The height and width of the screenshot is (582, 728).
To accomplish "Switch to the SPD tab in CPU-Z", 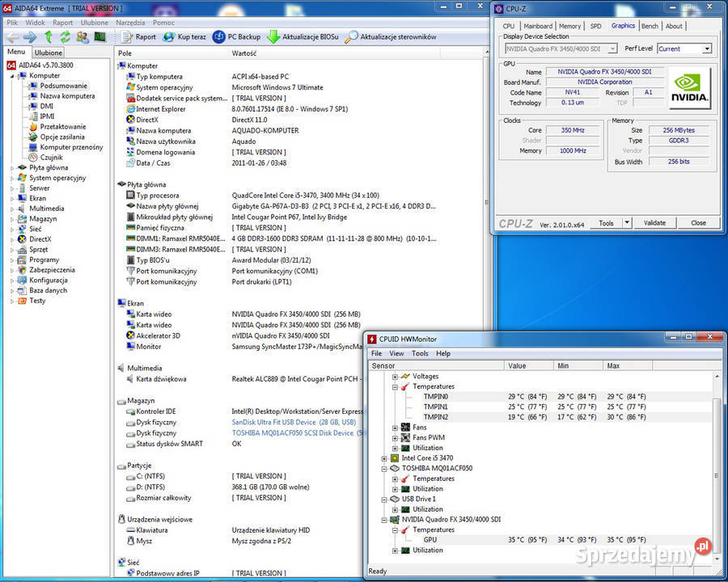I will [595, 26].
